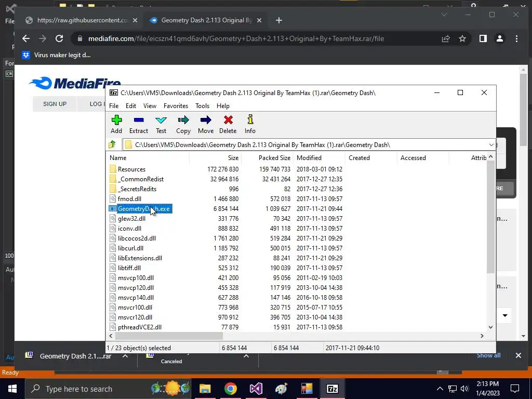The width and height of the screenshot is (532, 399).
Task: Select msvcr120.dll file
Action: coord(135,317)
